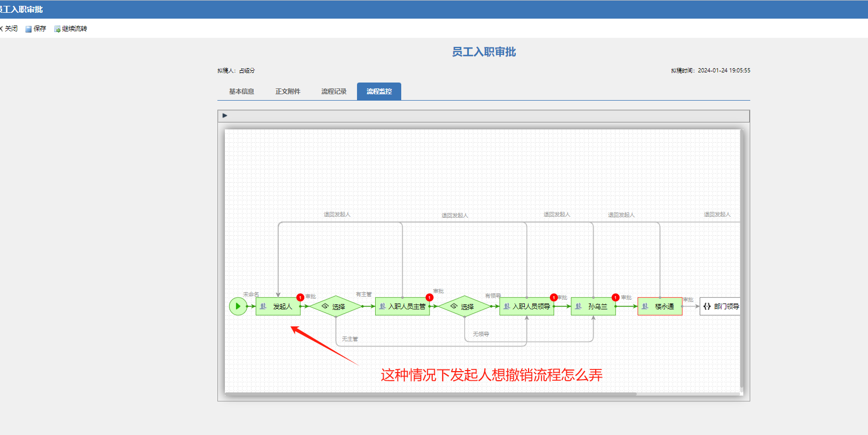Select the 选择 diamond just before 入职人员领导
Screen dimensions: 868x435
[x=465, y=306]
